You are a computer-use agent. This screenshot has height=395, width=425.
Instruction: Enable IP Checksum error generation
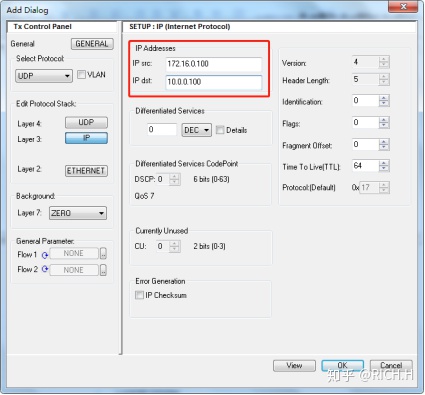point(139,295)
